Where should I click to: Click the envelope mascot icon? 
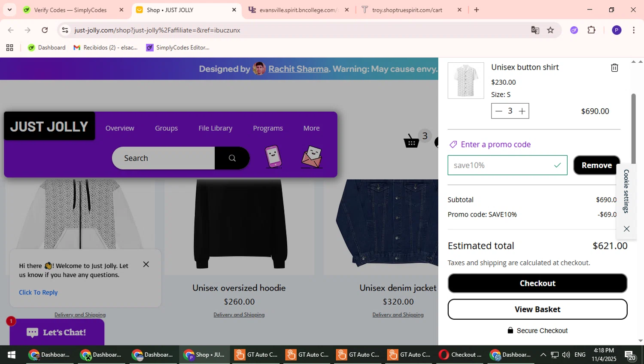[x=312, y=156]
